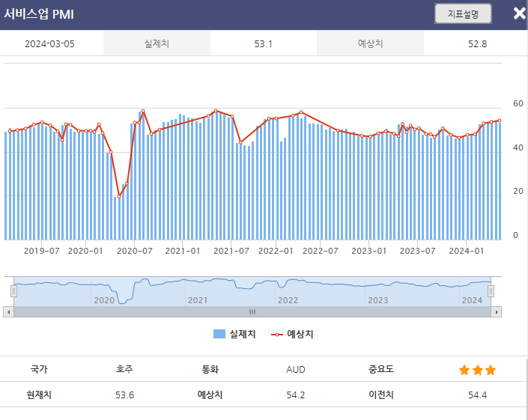Click the 2024 marker in the navigator
The image size is (528, 420).
472,300
